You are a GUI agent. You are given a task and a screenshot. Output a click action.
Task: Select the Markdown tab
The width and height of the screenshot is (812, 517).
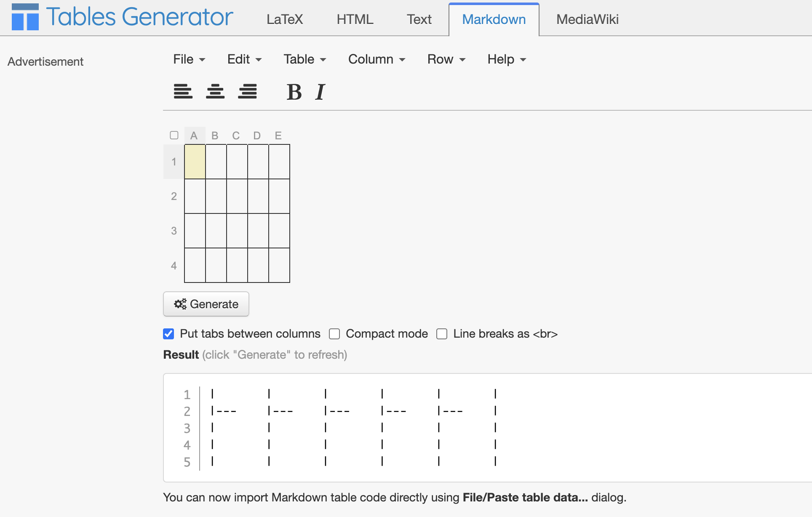tap(494, 19)
